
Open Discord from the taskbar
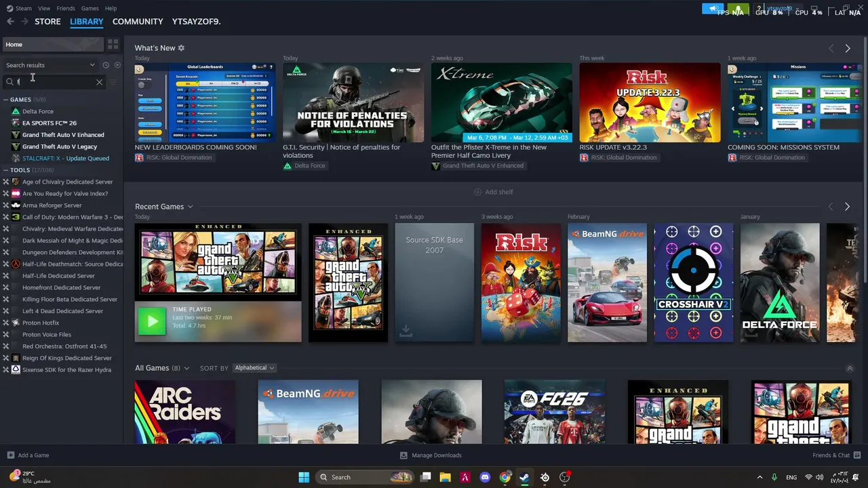485,477
